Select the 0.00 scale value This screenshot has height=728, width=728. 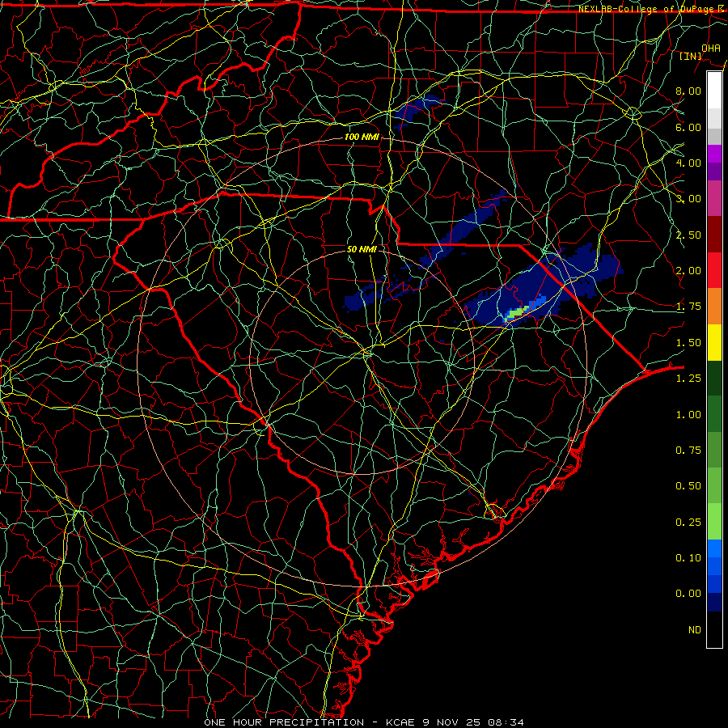[688, 594]
